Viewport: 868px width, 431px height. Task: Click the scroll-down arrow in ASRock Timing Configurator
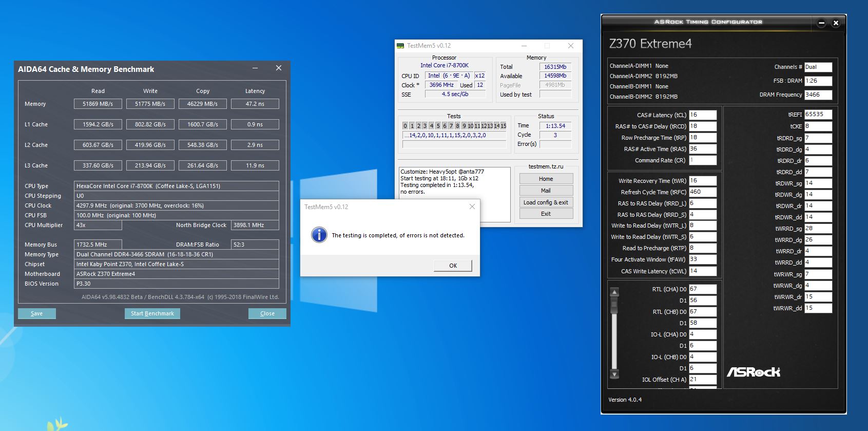pos(614,373)
